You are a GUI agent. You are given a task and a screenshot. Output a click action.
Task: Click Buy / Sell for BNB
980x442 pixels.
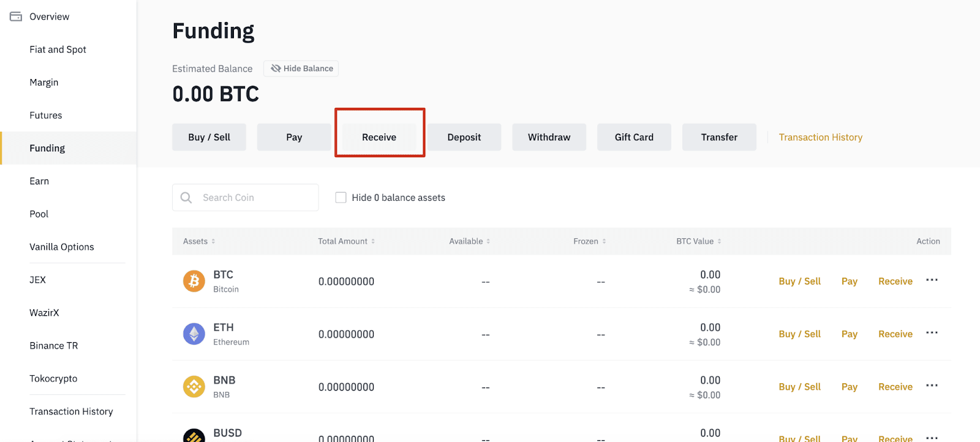coord(800,386)
